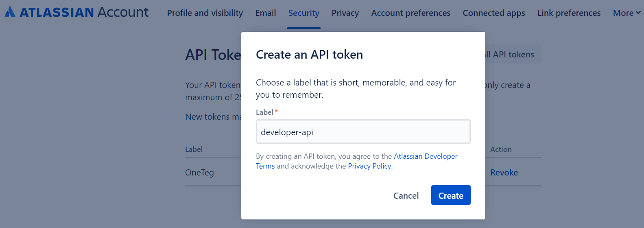The width and height of the screenshot is (644, 228).
Task: Open the Profile and visibility tab
Action: point(205,13)
